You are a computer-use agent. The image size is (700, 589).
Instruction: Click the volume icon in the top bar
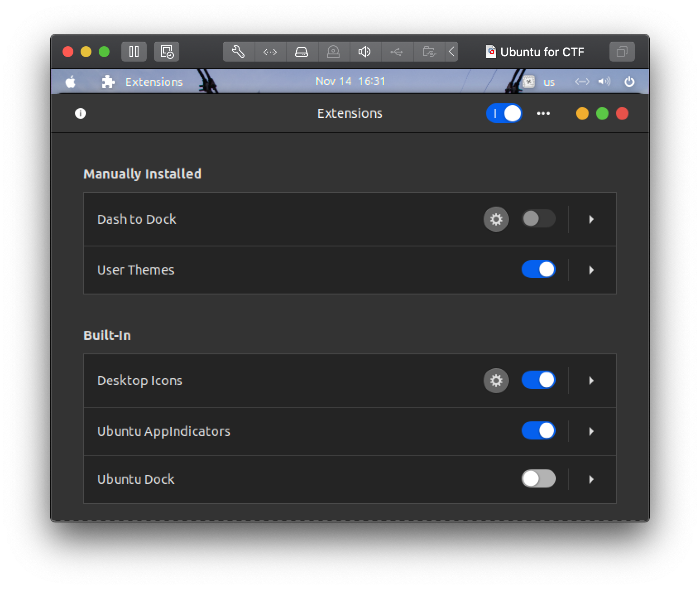tap(604, 82)
